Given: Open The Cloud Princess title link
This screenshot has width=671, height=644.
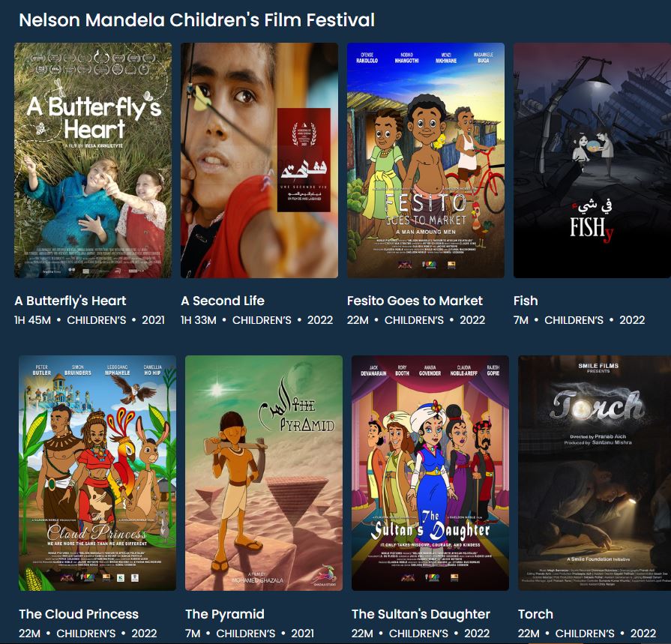Looking at the screenshot, I should click(79, 614).
